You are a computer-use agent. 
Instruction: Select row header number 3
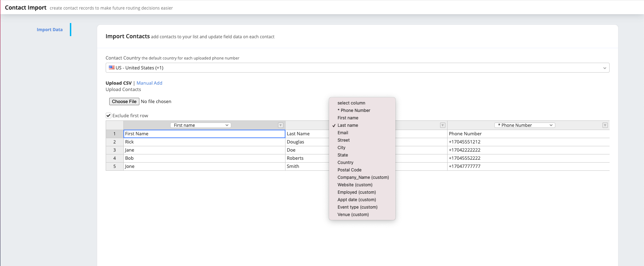(x=115, y=150)
